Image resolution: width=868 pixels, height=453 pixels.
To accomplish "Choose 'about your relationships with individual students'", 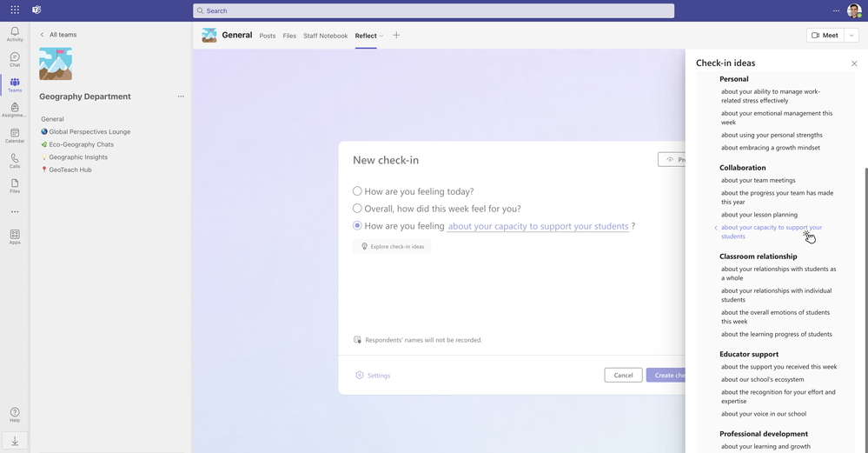I will point(777,295).
